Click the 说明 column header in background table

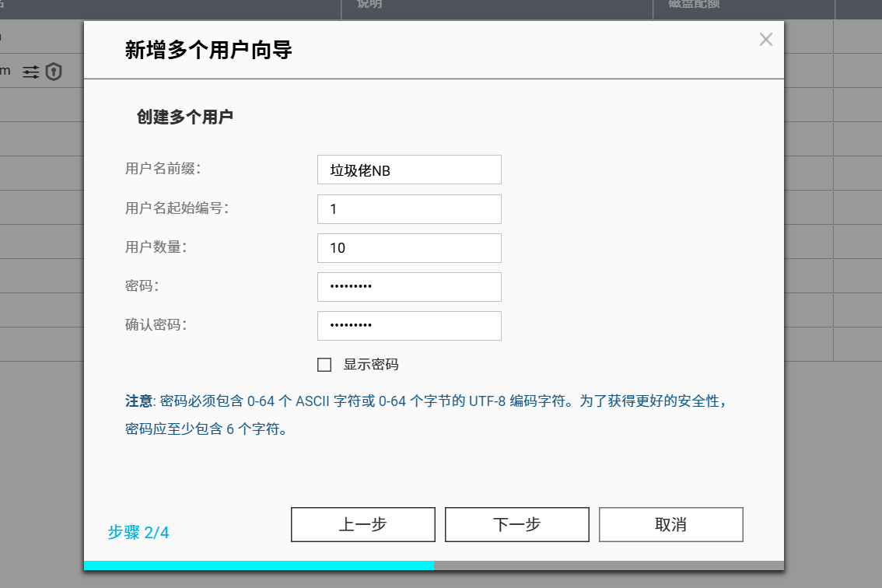369,4
